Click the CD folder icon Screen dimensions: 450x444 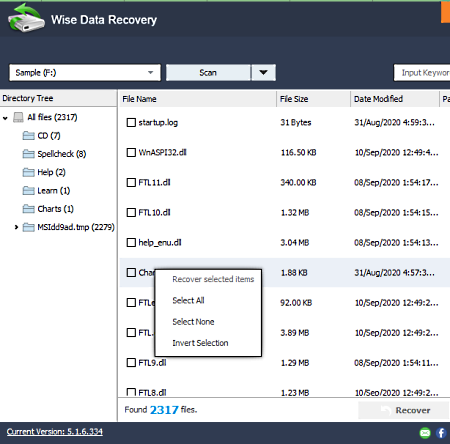coord(28,136)
